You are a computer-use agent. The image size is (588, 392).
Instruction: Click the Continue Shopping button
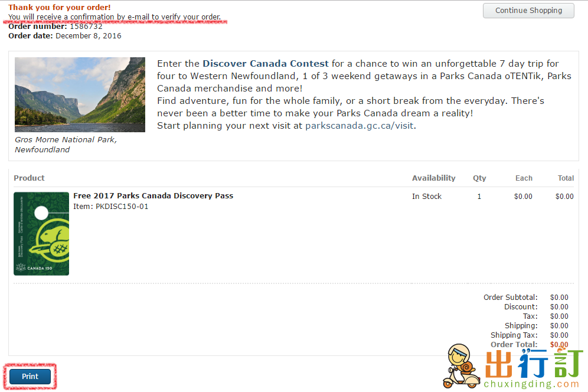point(528,11)
